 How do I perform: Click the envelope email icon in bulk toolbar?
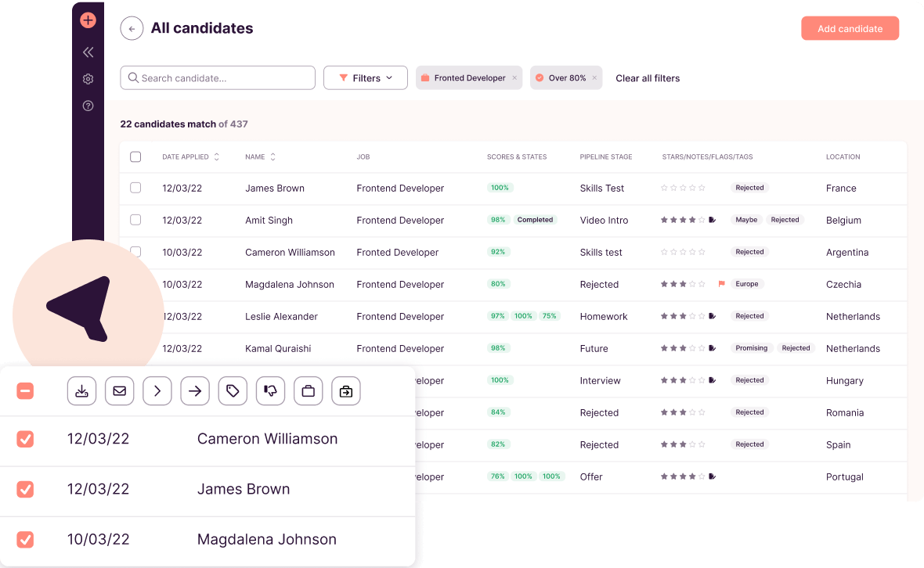pyautogui.click(x=119, y=391)
